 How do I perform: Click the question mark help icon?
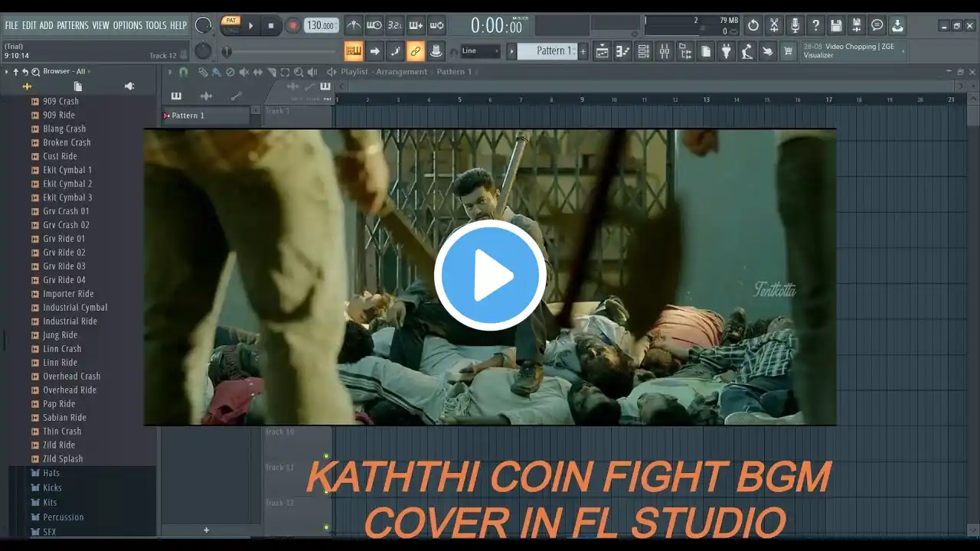(815, 25)
